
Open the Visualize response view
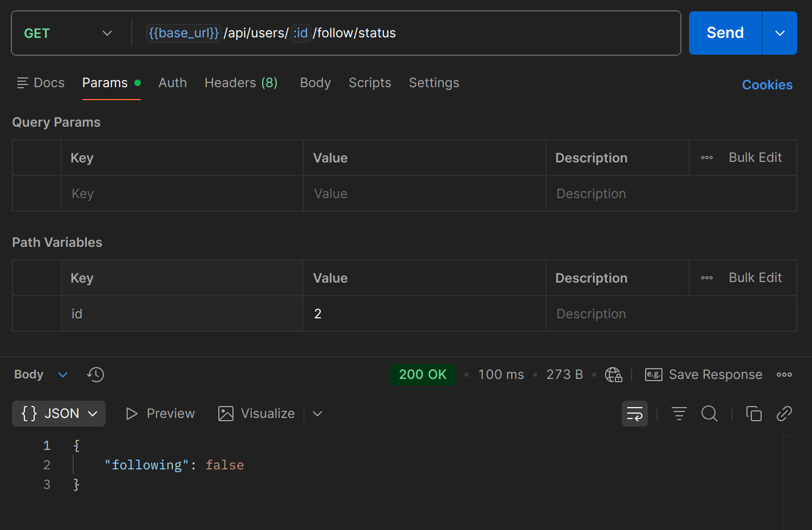click(256, 414)
